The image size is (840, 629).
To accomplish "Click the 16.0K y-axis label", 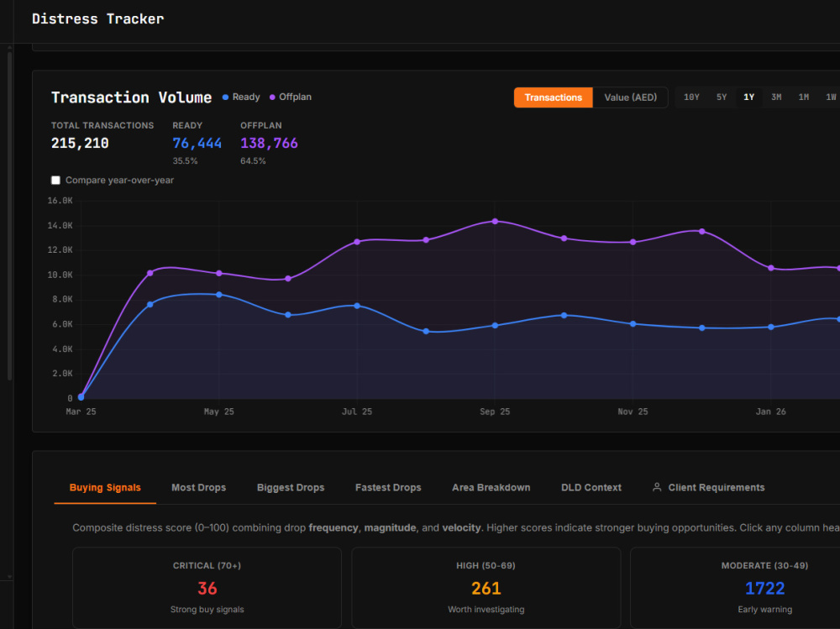I will tap(60, 201).
